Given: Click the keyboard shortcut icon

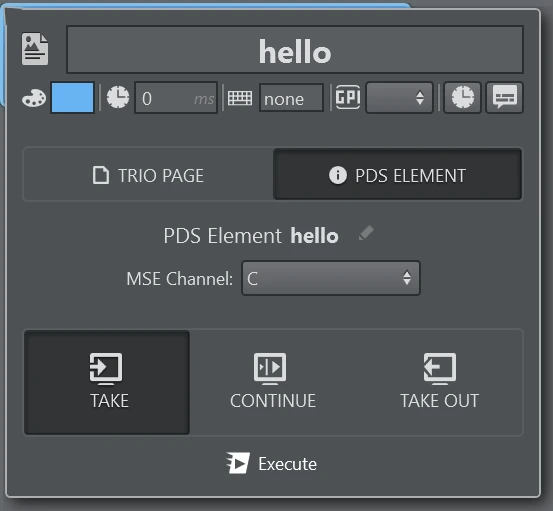Looking at the screenshot, I should tap(240, 98).
